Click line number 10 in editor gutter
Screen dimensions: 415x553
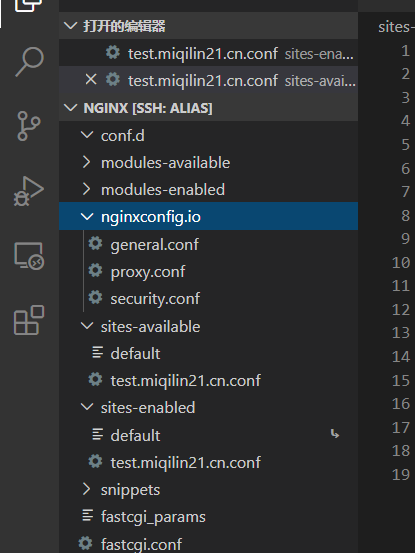(x=401, y=263)
